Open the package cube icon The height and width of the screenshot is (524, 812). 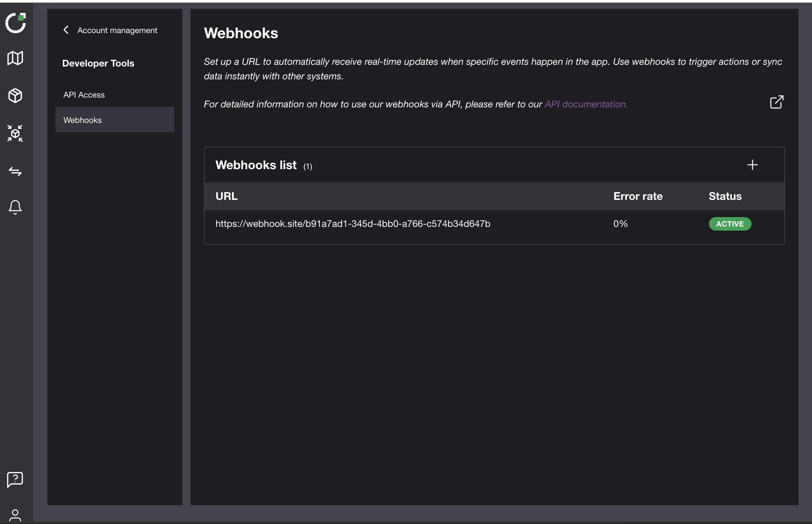click(x=15, y=96)
